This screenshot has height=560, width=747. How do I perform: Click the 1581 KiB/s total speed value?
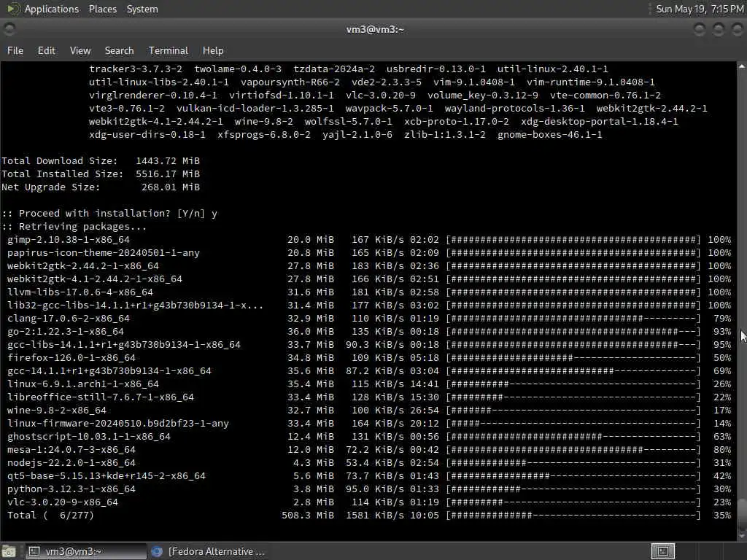click(x=375, y=516)
